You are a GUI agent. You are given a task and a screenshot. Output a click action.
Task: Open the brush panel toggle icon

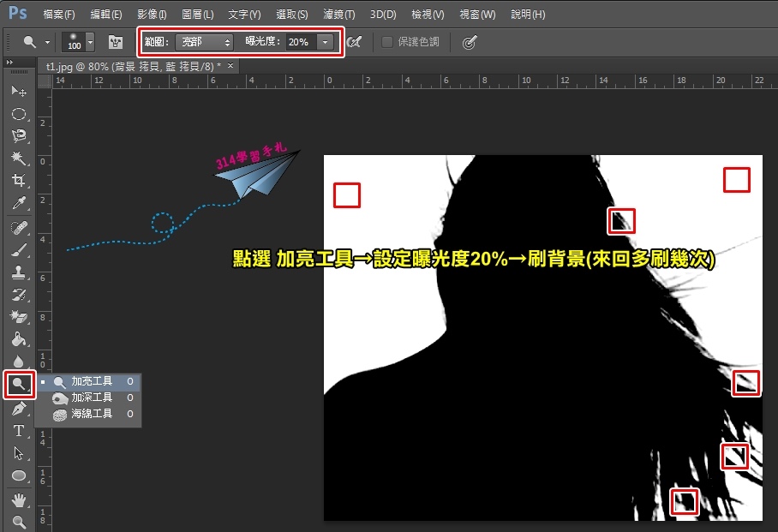[x=116, y=42]
